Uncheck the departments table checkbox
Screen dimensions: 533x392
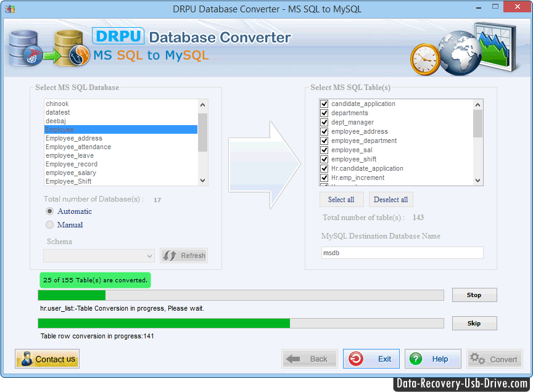tap(324, 113)
